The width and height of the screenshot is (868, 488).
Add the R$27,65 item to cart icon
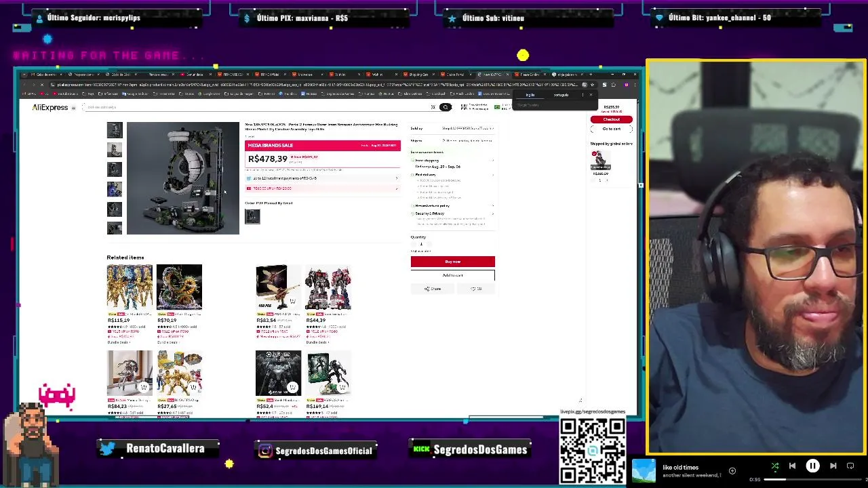point(193,387)
